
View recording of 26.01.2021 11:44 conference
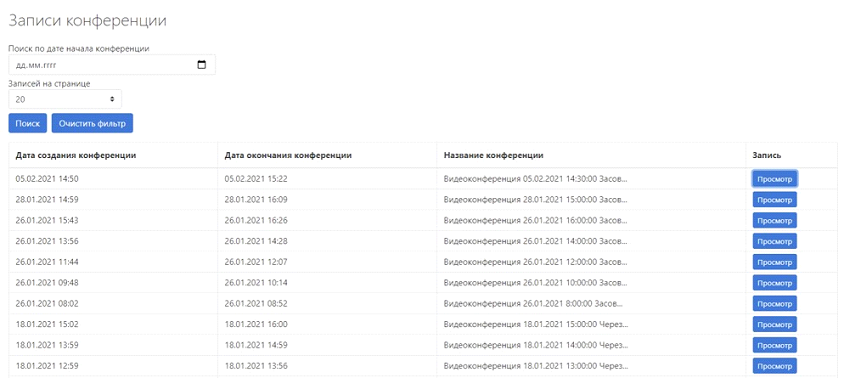click(x=775, y=262)
